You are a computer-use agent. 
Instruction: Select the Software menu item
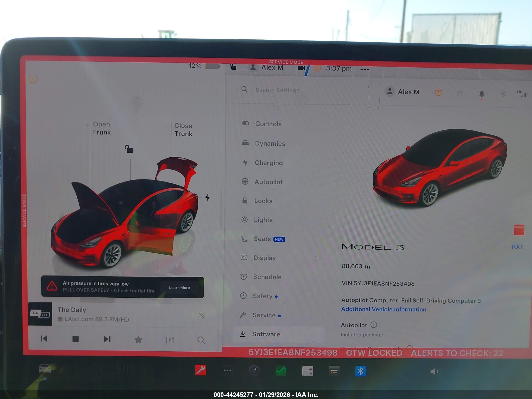(x=279, y=334)
